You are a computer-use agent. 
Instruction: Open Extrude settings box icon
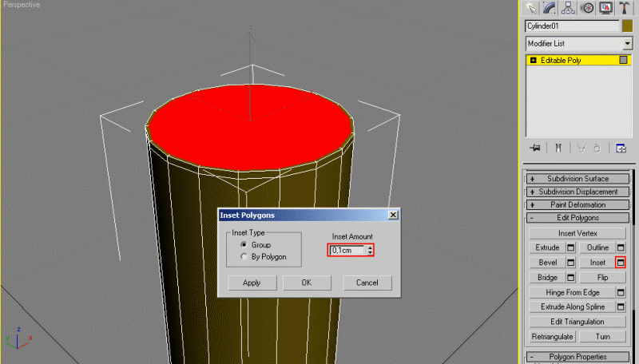571,247
